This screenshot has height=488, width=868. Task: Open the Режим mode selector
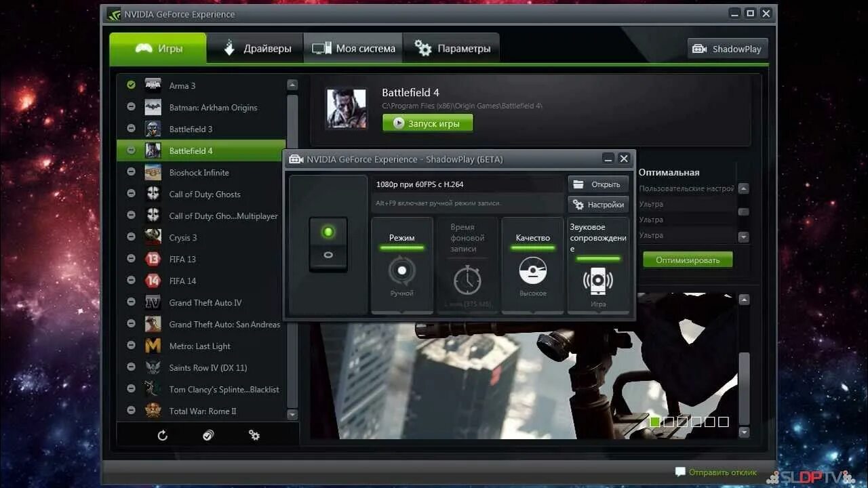point(402,265)
